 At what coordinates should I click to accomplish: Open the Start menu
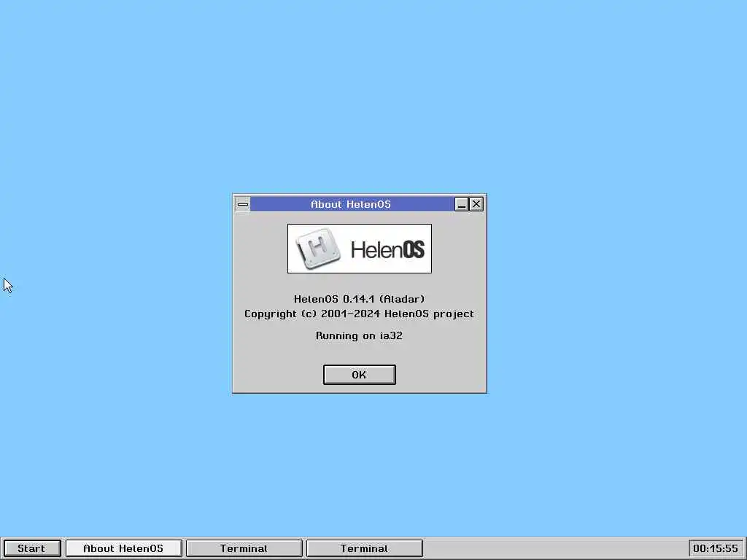(x=31, y=548)
